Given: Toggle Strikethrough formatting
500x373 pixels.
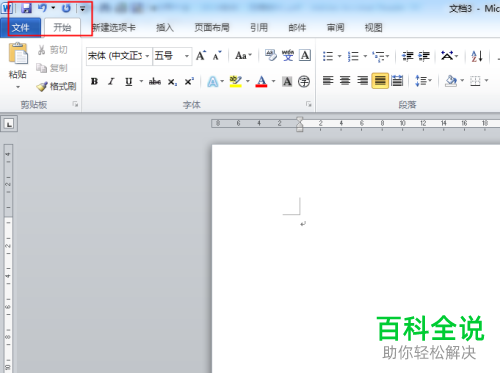Looking at the screenshot, I should pos(155,81).
